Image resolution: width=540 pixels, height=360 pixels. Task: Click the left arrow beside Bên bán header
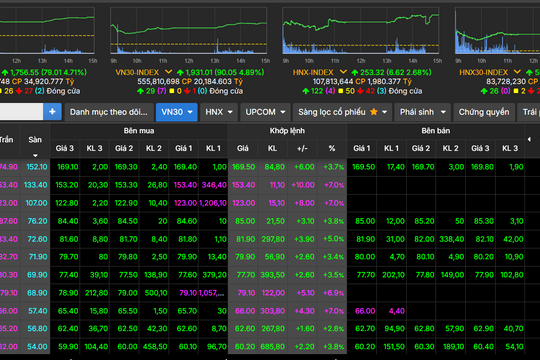(529, 139)
